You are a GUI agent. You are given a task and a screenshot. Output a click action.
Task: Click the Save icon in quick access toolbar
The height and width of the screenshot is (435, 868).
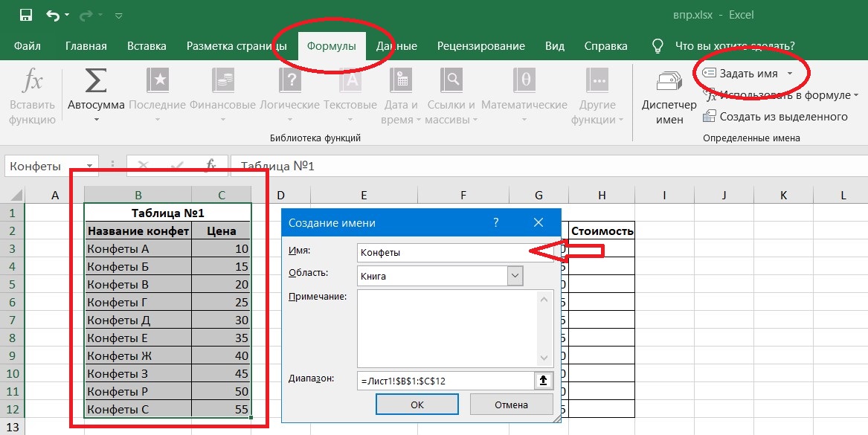tap(25, 15)
